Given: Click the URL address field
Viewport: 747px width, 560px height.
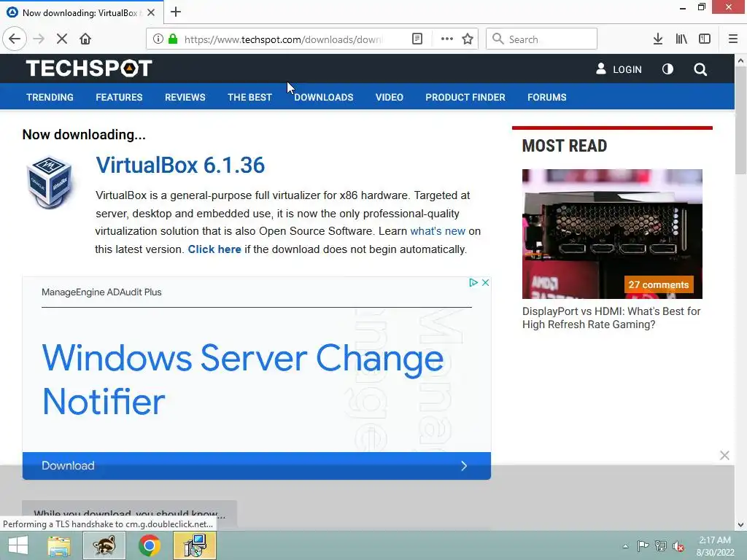Looking at the screenshot, I should coord(284,39).
